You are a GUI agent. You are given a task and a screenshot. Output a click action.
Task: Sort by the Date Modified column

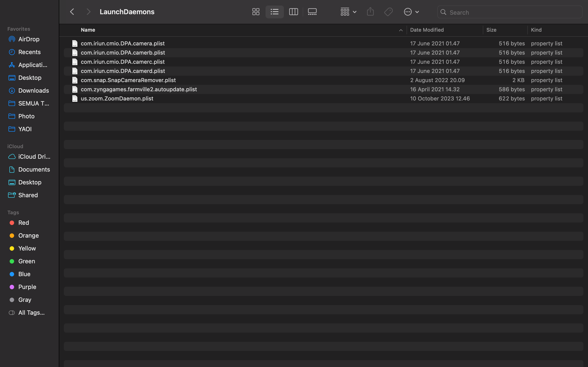[427, 30]
